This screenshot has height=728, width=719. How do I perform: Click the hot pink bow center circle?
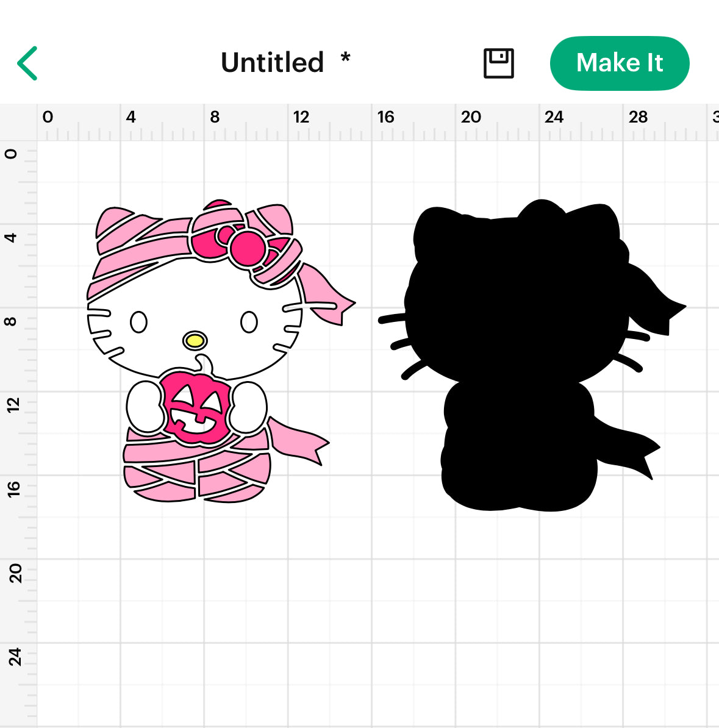click(248, 249)
